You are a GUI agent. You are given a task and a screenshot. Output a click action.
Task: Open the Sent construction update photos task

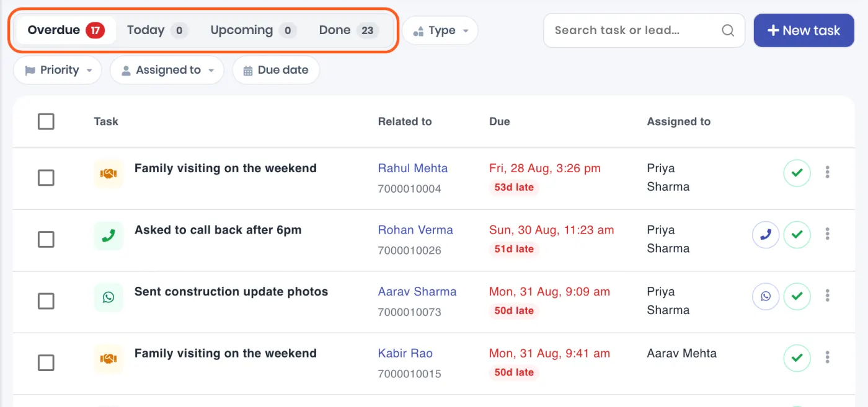pyautogui.click(x=231, y=291)
